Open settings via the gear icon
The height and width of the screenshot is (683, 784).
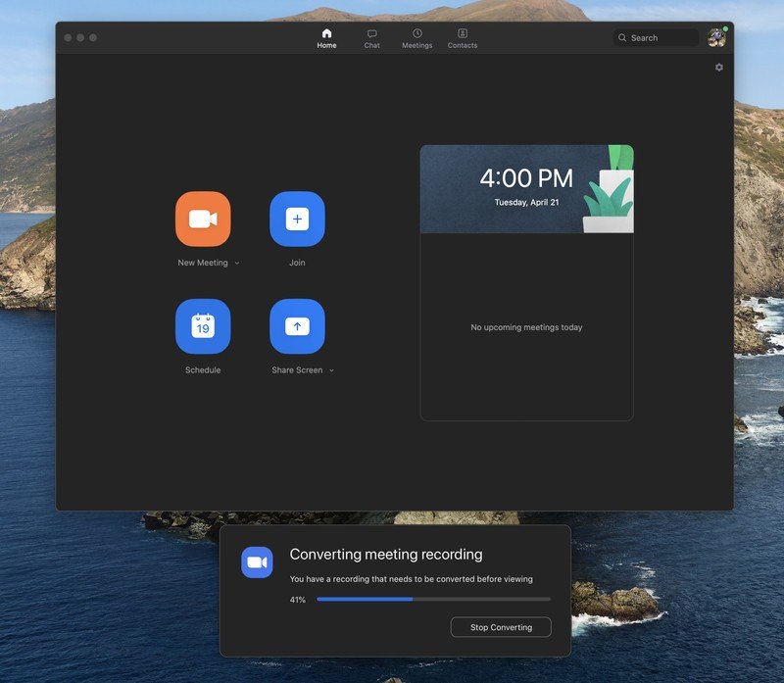[719, 67]
